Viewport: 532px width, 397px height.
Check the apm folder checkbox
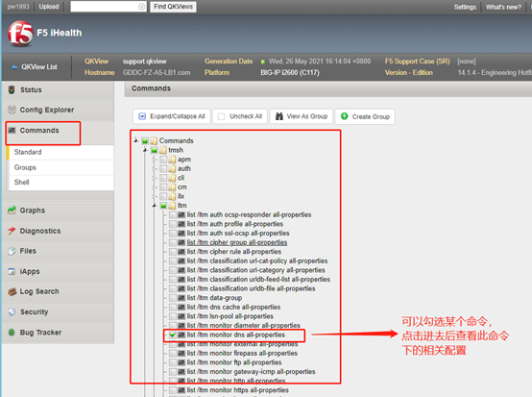point(163,160)
